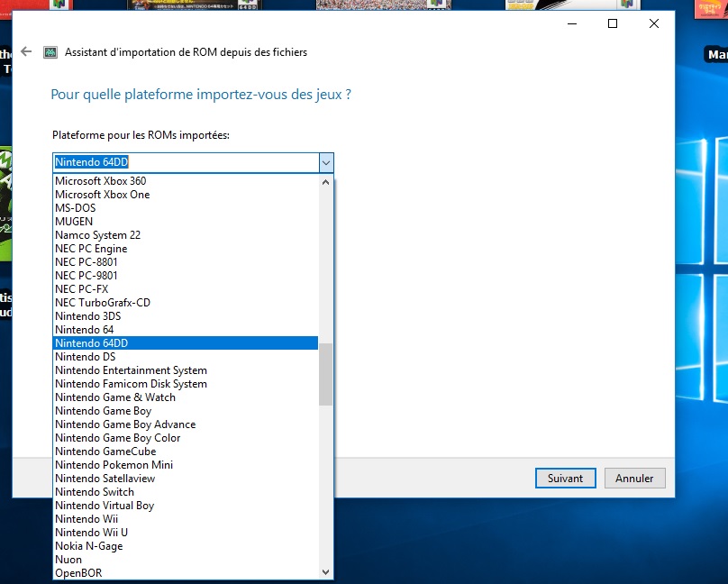This screenshot has width=728, height=584.
Task: Choose Nintendo GameCube
Action: pyautogui.click(x=186, y=451)
